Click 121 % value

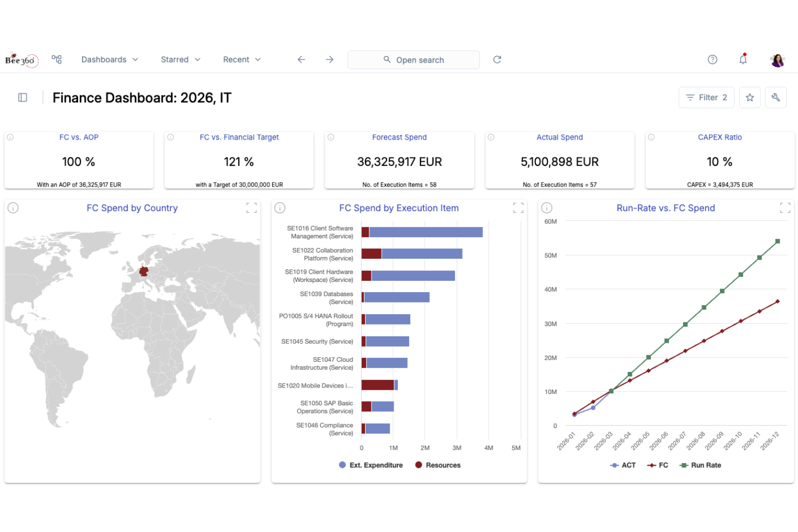(239, 162)
